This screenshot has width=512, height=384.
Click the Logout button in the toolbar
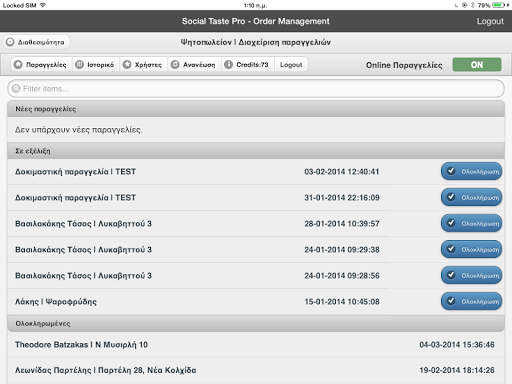pyautogui.click(x=291, y=65)
